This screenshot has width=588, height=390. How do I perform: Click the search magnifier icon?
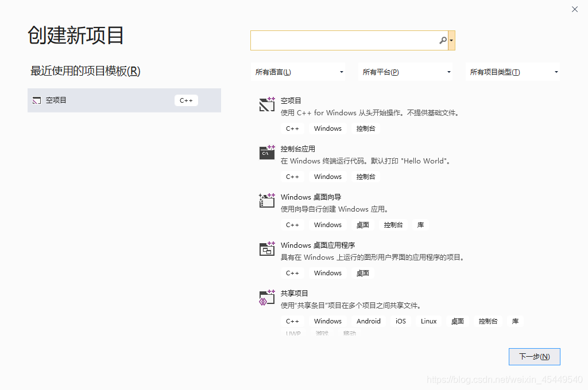442,40
